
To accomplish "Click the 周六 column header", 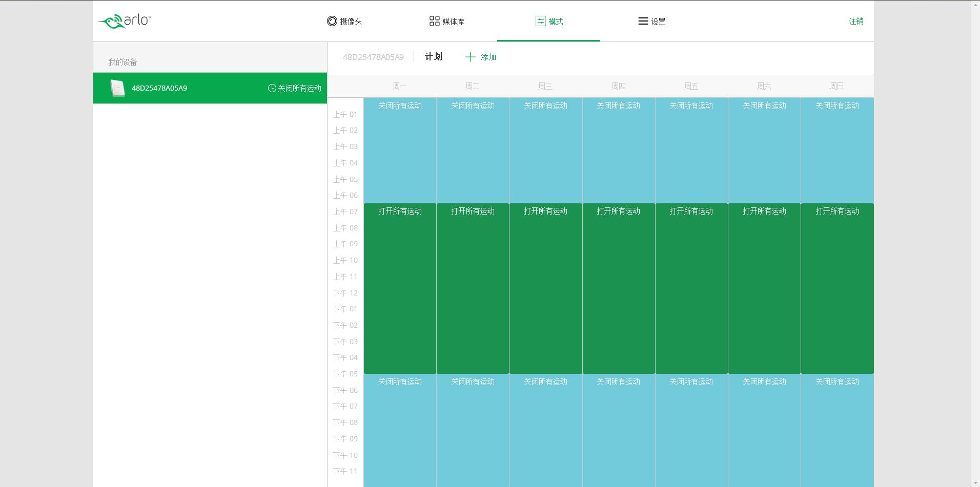I will (764, 86).
